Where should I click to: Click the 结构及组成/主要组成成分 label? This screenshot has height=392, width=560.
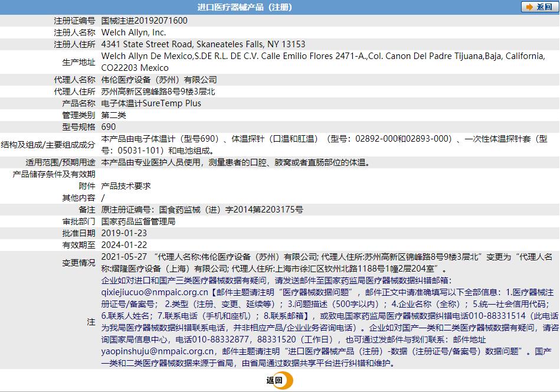48,145
